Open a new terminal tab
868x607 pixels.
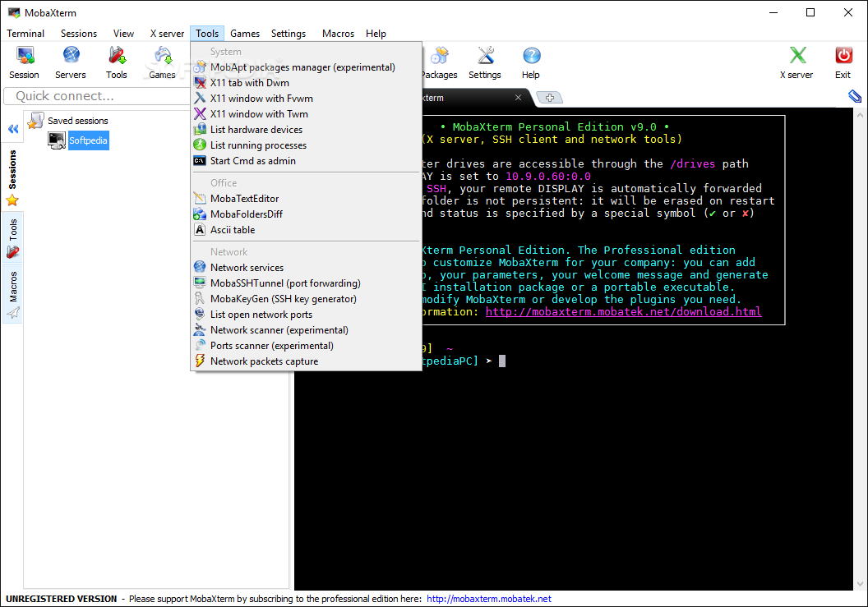tap(550, 98)
